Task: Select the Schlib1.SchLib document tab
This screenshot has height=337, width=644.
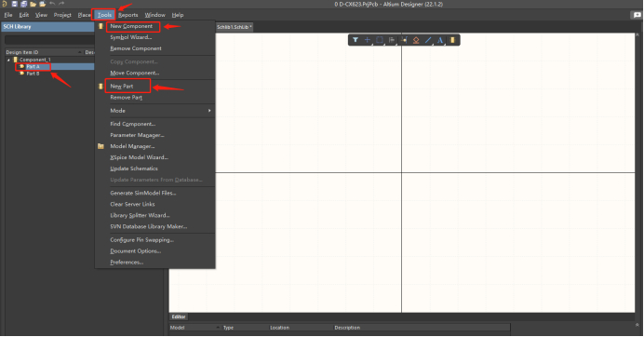Action: point(235,27)
